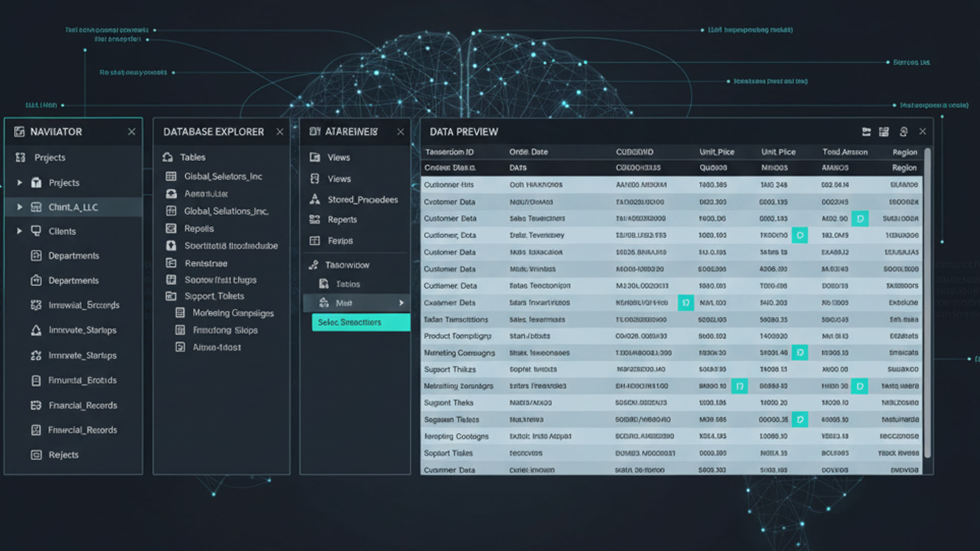This screenshot has width=980, height=551.
Task: Click the teal icon in Cudtoner, Dcta row
Action: pyautogui.click(x=800, y=235)
